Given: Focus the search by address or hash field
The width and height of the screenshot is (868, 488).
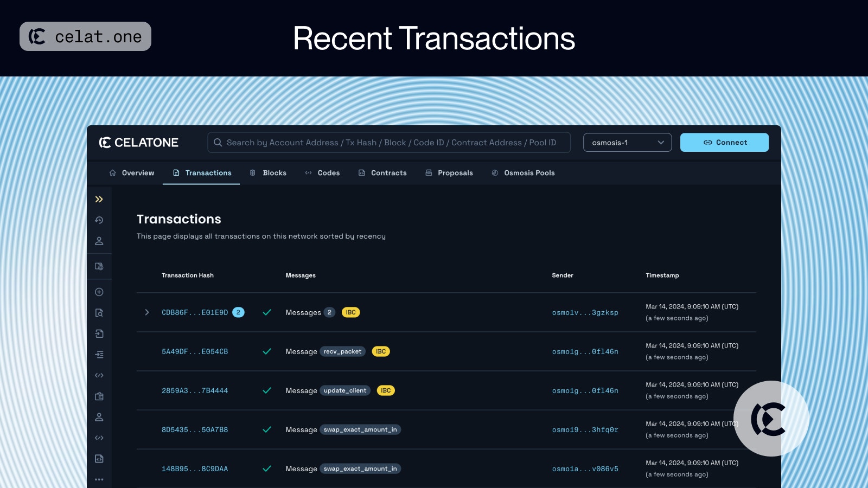Looking at the screenshot, I should pyautogui.click(x=389, y=143).
